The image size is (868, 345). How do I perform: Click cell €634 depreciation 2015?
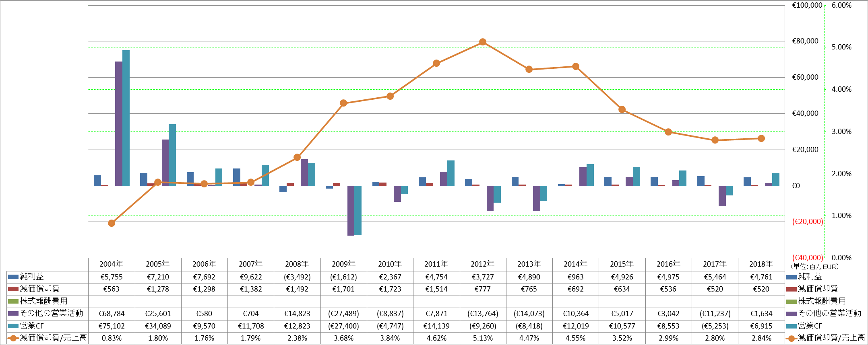tap(622, 289)
